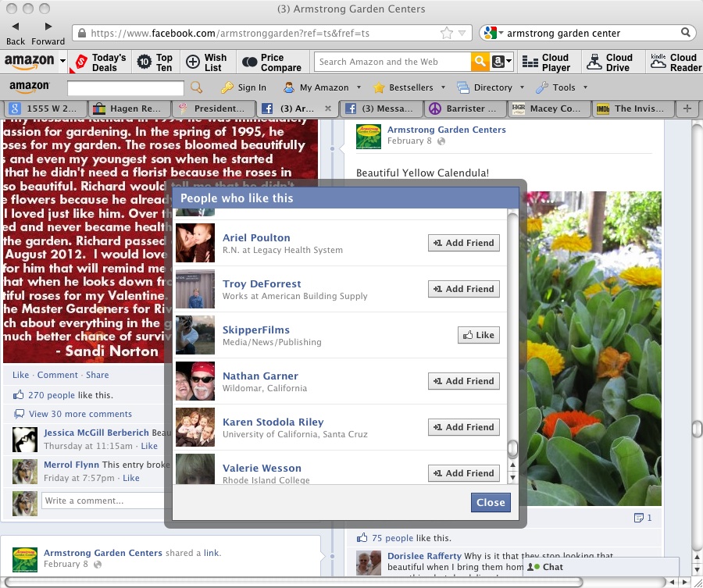Close the Armstrong Facebook tab
The width and height of the screenshot is (703, 588).
(328, 109)
